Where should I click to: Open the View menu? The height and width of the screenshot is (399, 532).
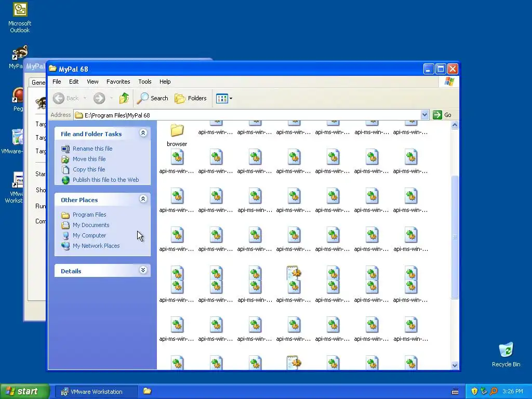(92, 82)
